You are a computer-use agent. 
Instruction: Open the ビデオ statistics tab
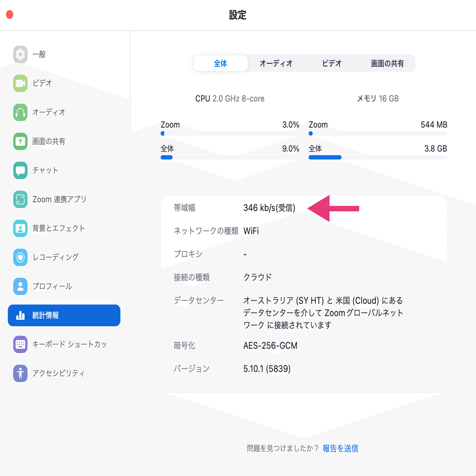coord(332,63)
